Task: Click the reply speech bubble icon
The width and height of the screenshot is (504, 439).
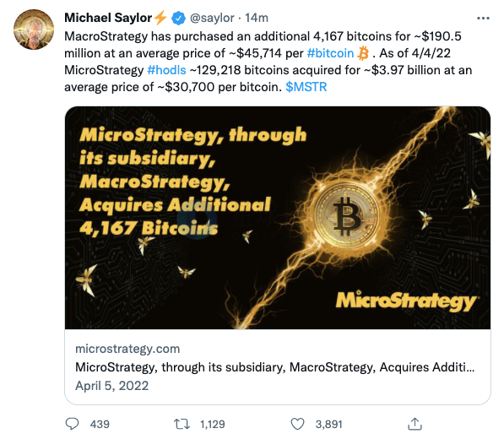Action: 72,424
